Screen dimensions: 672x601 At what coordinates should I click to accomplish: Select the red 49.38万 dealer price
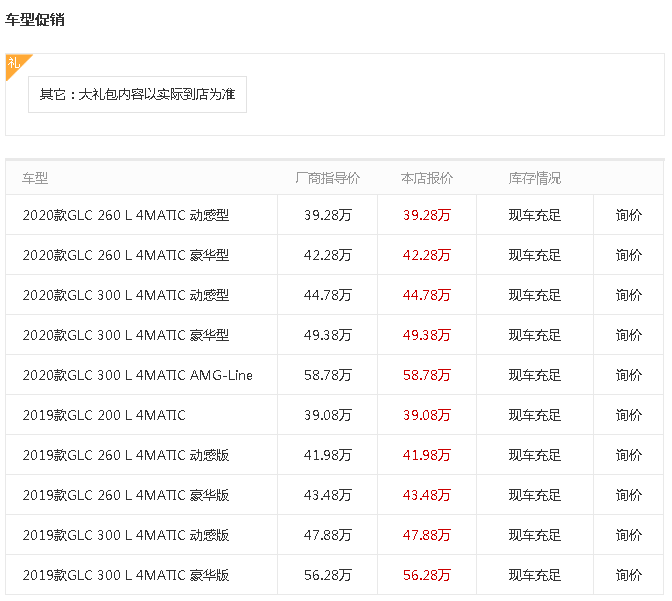click(427, 335)
